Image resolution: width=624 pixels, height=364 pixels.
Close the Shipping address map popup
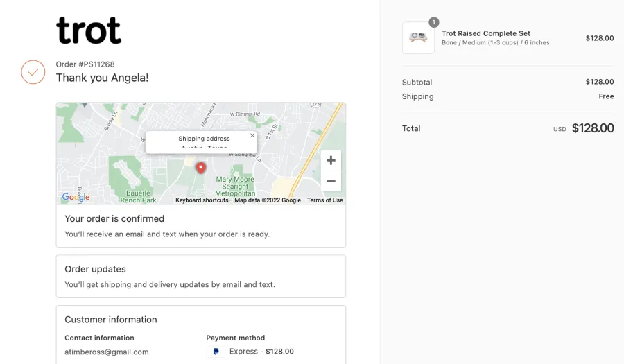tap(252, 135)
